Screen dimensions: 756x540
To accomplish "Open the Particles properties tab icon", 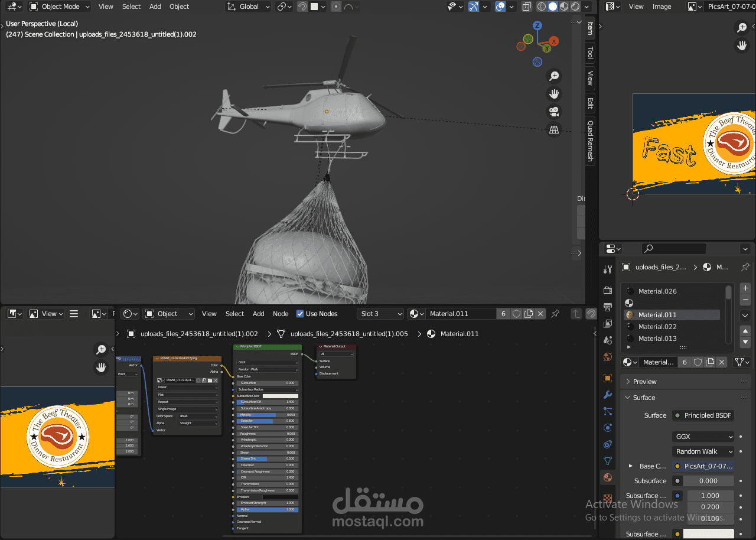I will [608, 411].
